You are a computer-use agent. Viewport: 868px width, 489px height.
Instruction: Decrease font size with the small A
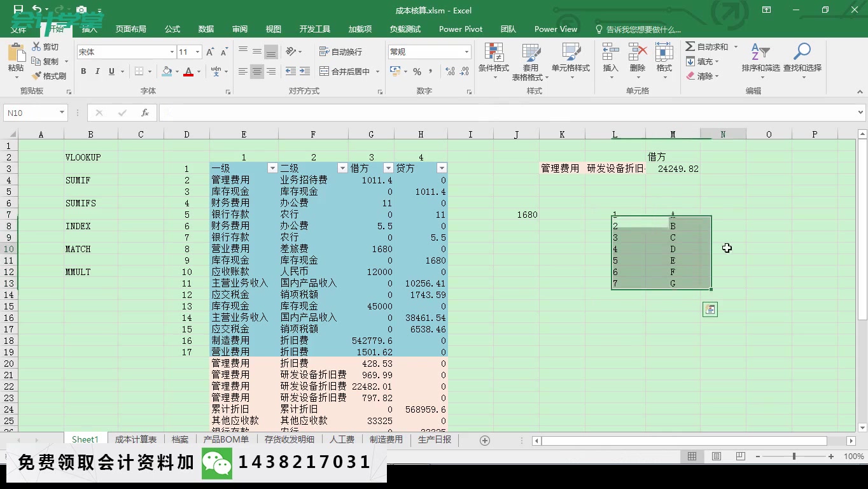point(225,52)
